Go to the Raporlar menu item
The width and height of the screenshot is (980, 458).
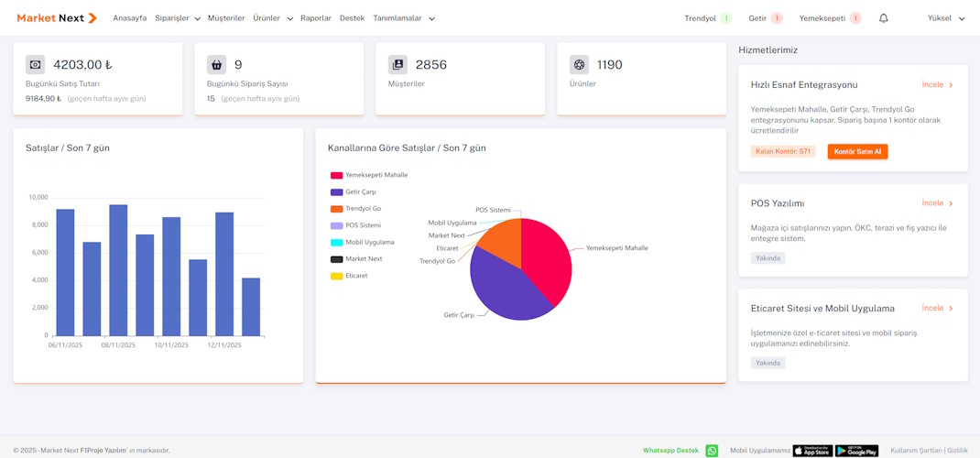[316, 18]
